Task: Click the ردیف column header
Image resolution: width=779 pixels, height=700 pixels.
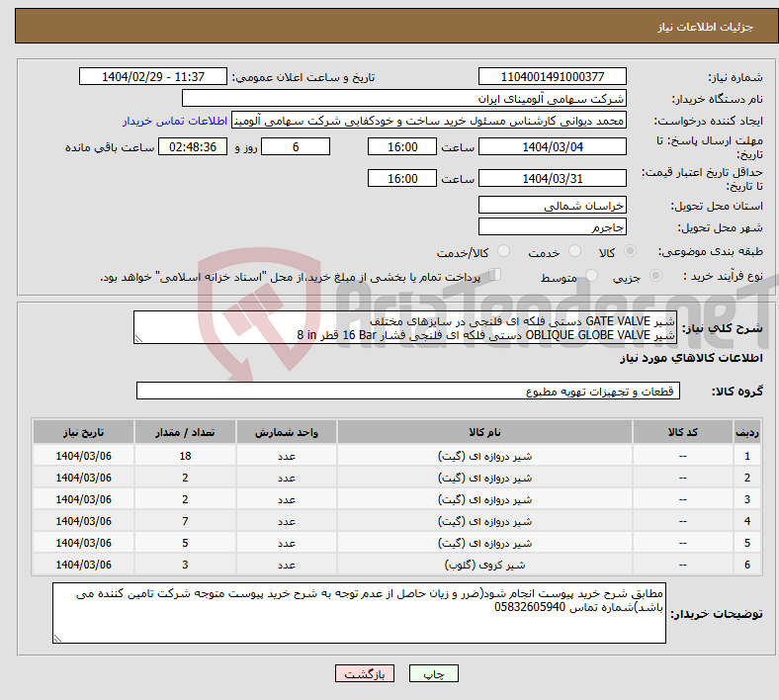Action: pyautogui.click(x=746, y=432)
